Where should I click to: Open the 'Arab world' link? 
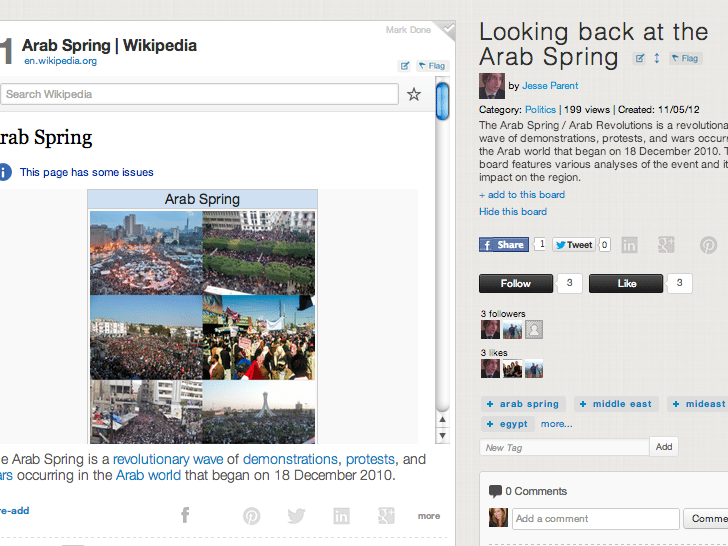(x=148, y=475)
